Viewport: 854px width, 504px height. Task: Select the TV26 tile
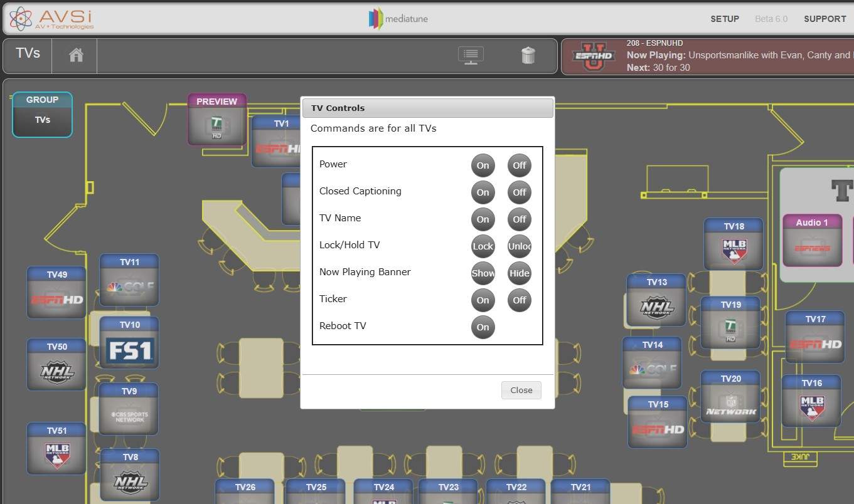(245, 492)
